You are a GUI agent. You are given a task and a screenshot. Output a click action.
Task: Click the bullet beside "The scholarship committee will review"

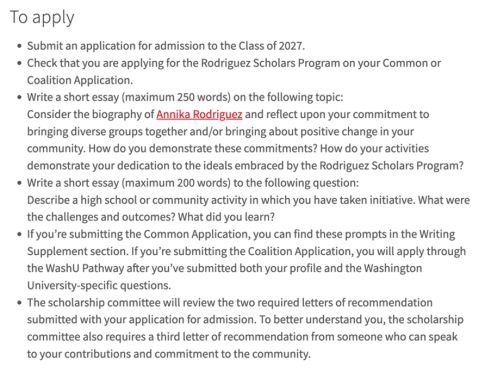(x=20, y=303)
